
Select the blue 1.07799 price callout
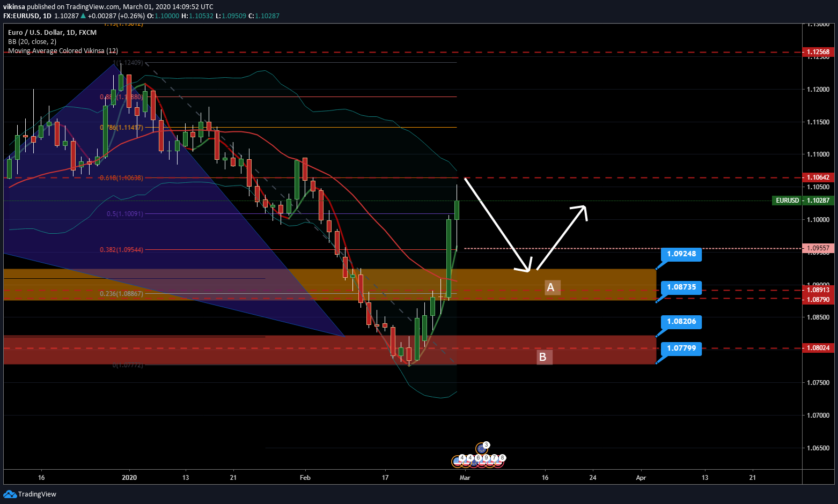(x=681, y=349)
